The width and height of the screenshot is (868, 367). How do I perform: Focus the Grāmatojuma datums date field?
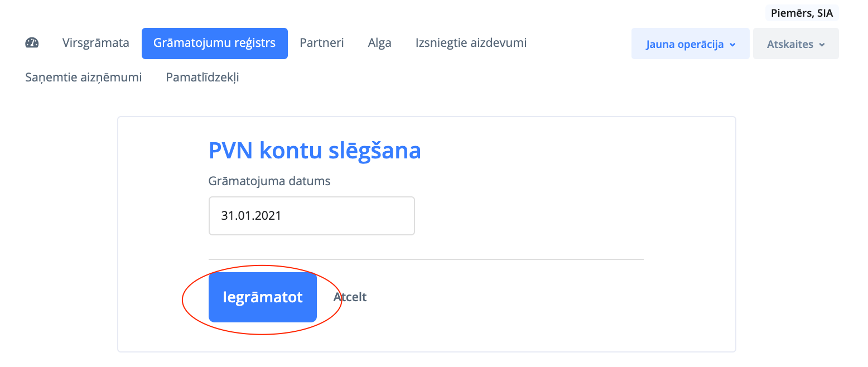311,215
